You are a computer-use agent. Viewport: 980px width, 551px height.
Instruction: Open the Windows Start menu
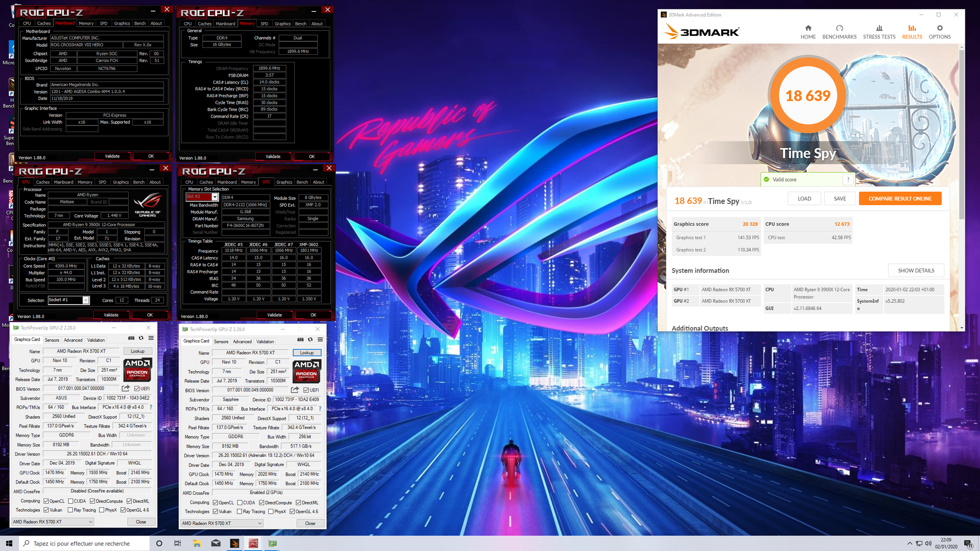pyautogui.click(x=9, y=543)
